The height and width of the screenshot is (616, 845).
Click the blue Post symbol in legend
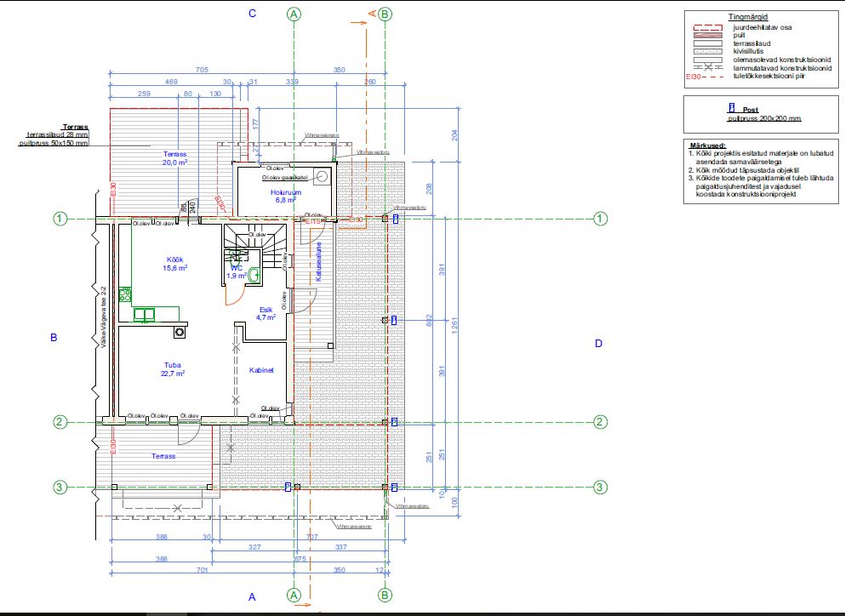(x=731, y=109)
